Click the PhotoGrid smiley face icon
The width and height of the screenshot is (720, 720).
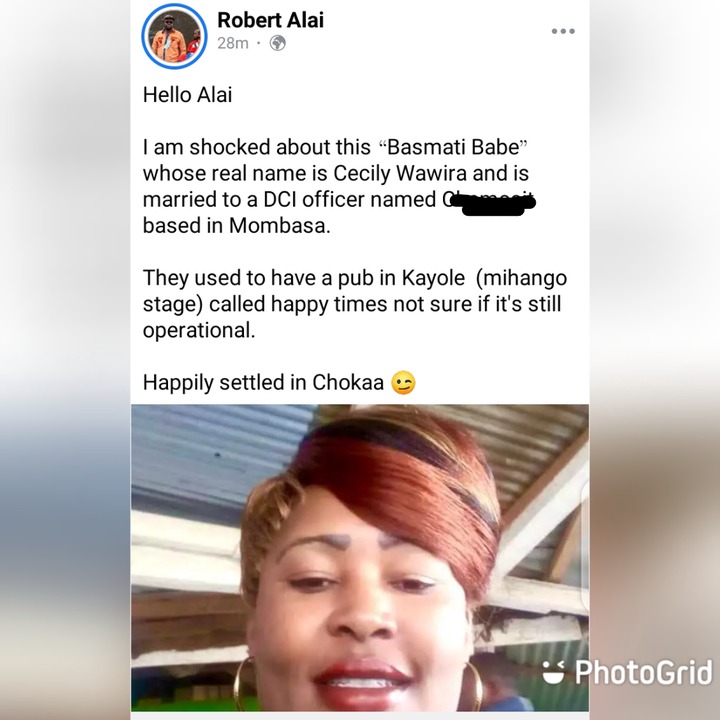[x=553, y=672]
